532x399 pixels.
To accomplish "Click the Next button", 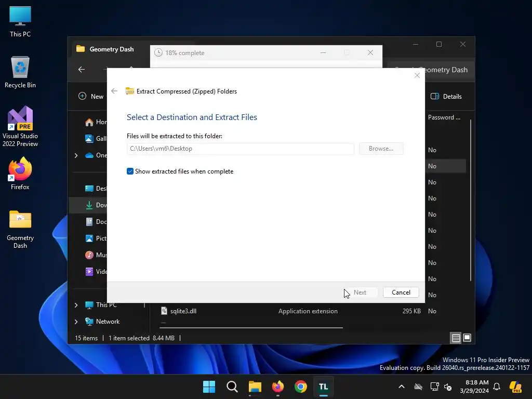I will pos(360,292).
